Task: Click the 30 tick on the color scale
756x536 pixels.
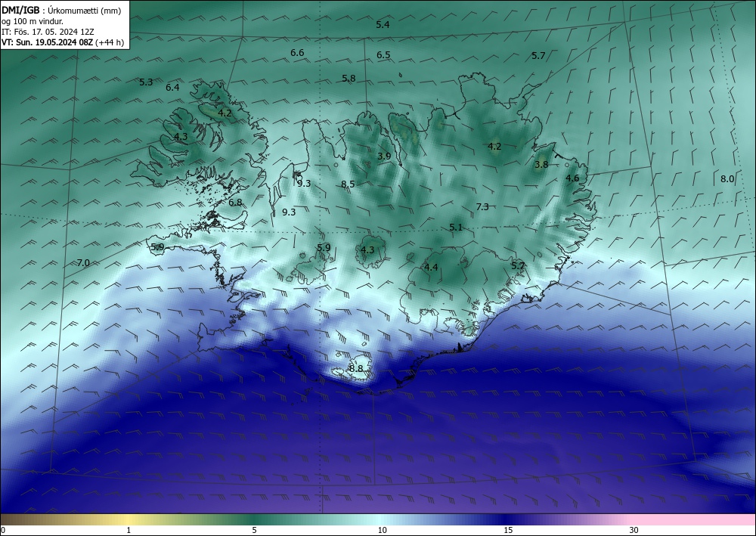Action: pyautogui.click(x=634, y=530)
